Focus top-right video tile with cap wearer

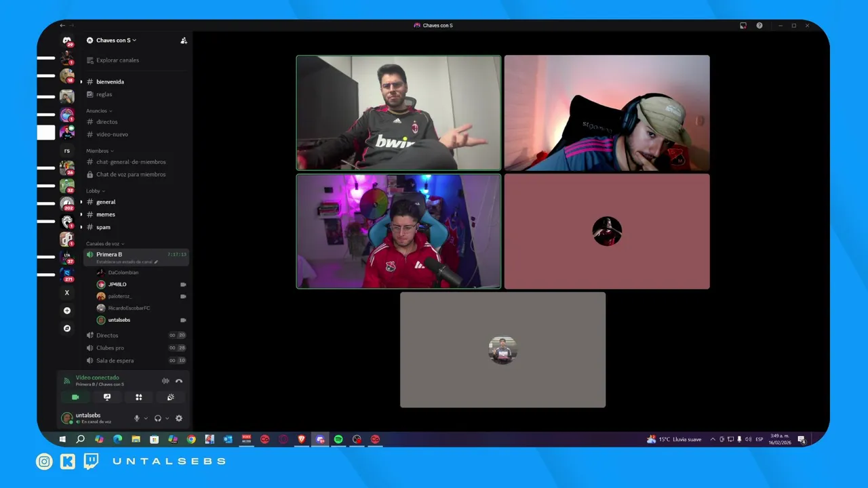pyautogui.click(x=607, y=113)
